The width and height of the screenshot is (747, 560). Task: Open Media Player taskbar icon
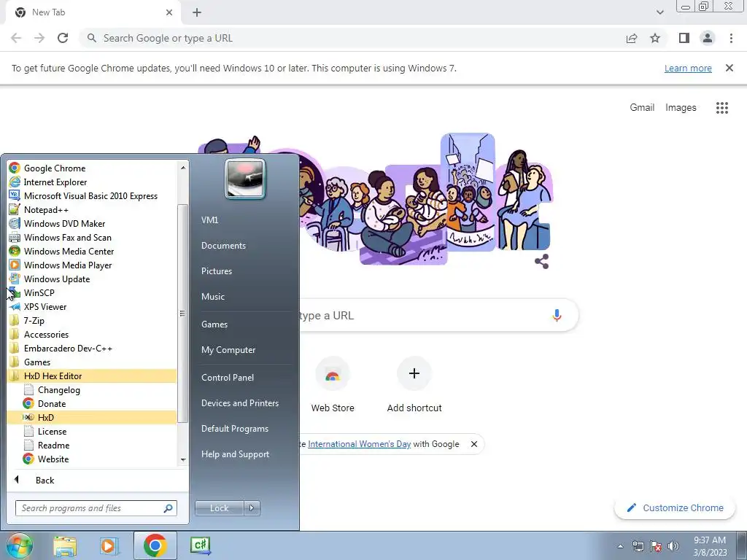109,545
